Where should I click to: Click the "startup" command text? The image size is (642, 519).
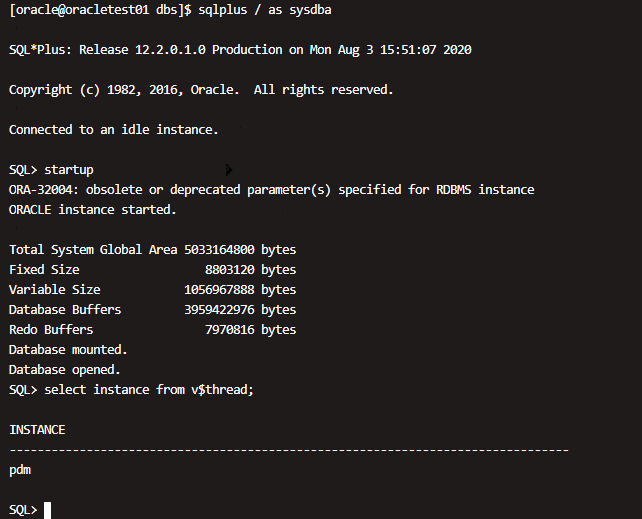pos(69,170)
